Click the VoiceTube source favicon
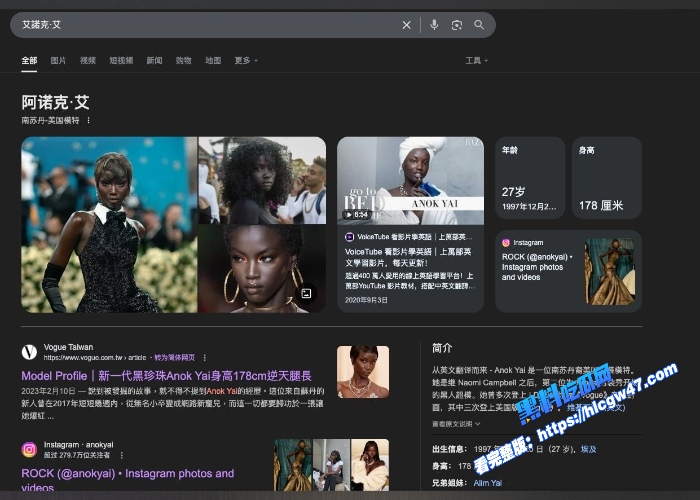This screenshot has width=700, height=500. 350,237
